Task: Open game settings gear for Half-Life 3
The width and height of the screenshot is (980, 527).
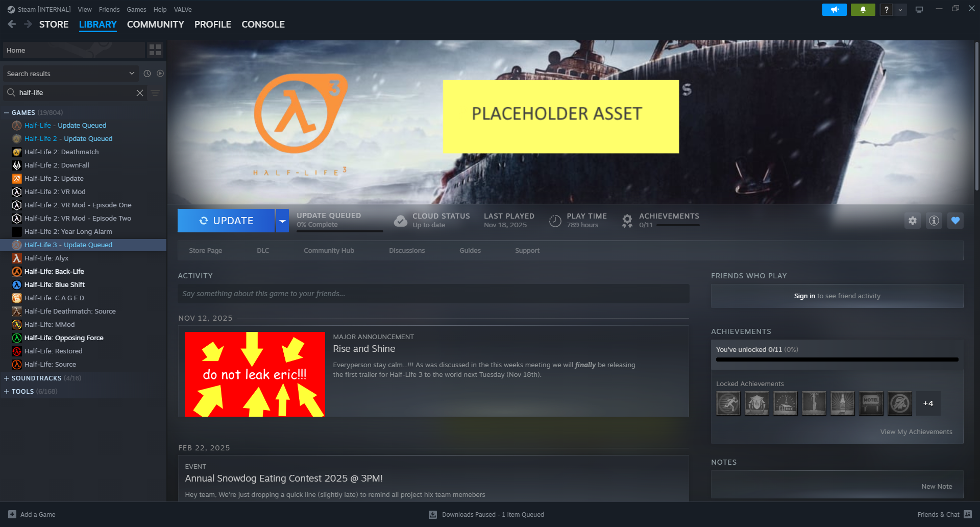Action: point(913,221)
